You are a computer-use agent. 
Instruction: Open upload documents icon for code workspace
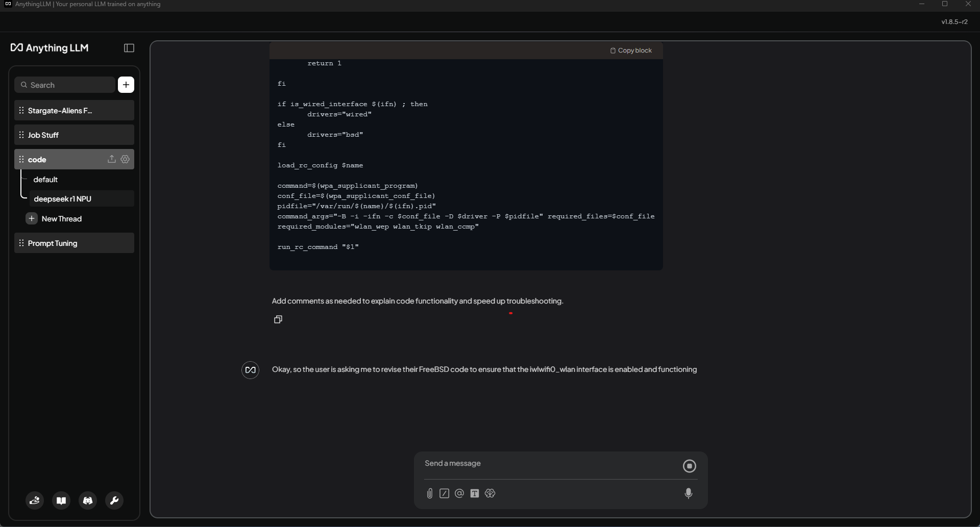pyautogui.click(x=111, y=159)
